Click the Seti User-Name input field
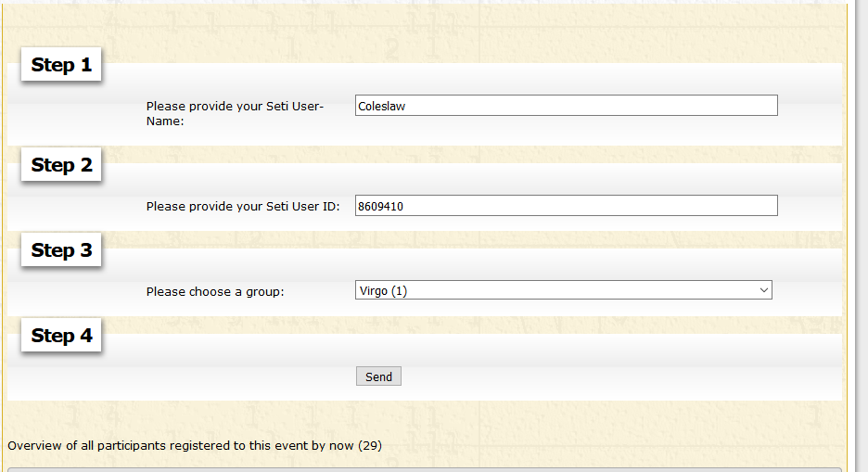This screenshot has width=868, height=472. [566, 106]
